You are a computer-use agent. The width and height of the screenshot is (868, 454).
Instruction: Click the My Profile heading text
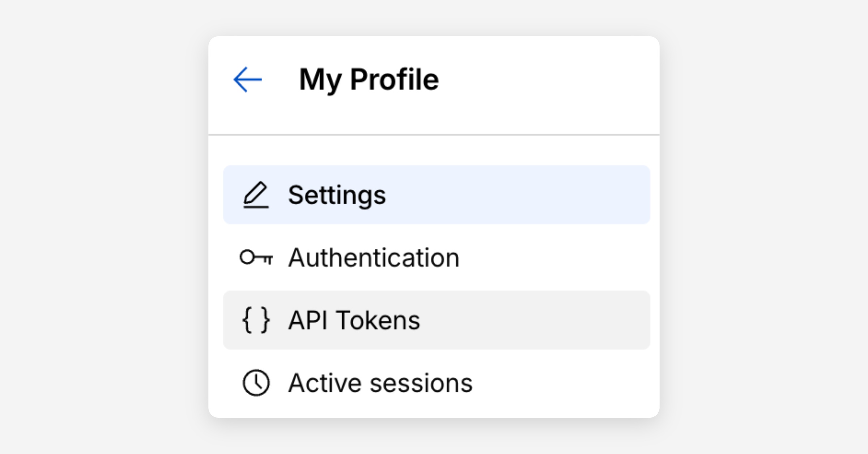369,80
